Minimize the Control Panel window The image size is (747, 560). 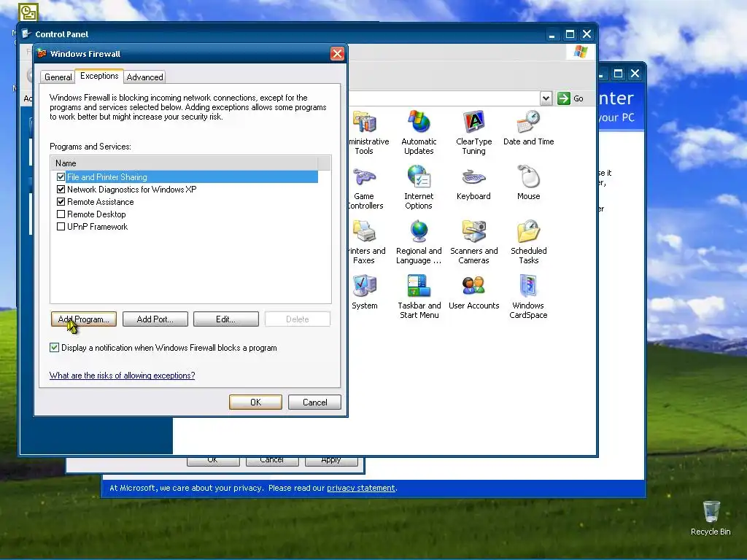pyautogui.click(x=552, y=34)
